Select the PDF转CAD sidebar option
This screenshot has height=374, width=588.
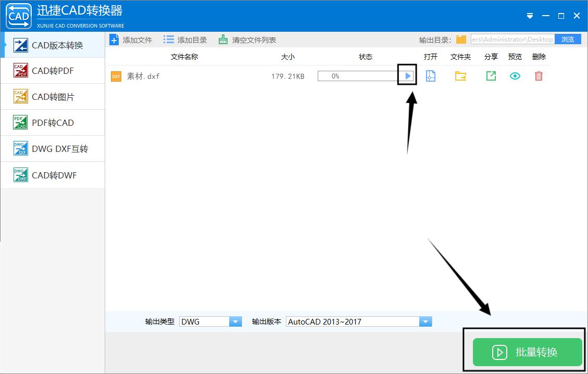(x=52, y=122)
